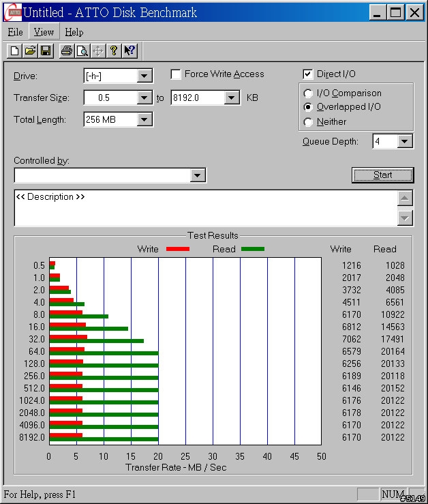Click the Read value 17491

tap(393, 339)
